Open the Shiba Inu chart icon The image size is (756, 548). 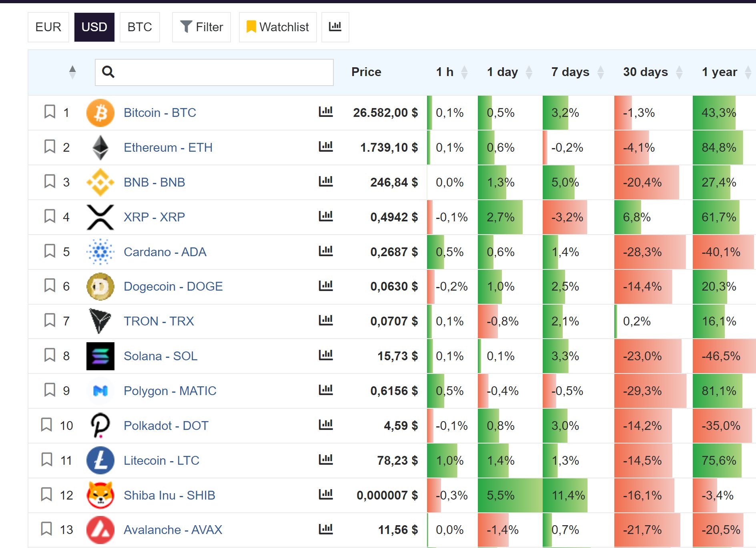(326, 494)
